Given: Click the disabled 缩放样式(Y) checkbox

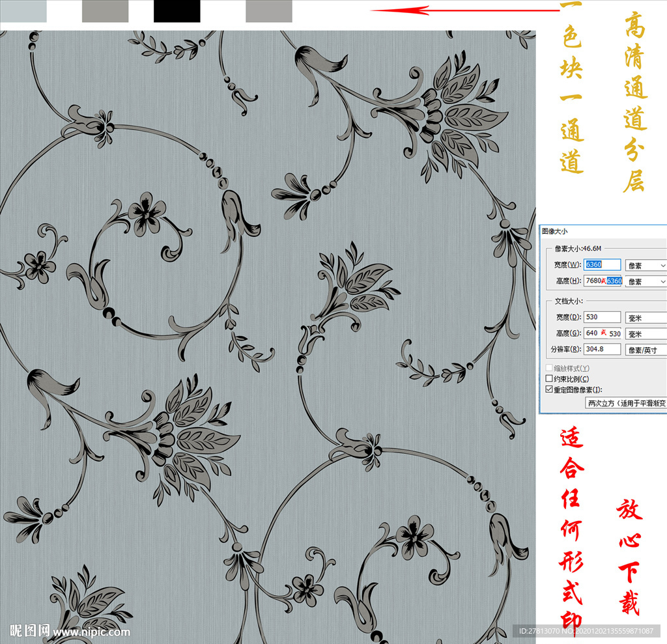Looking at the screenshot, I should pyautogui.click(x=549, y=367).
